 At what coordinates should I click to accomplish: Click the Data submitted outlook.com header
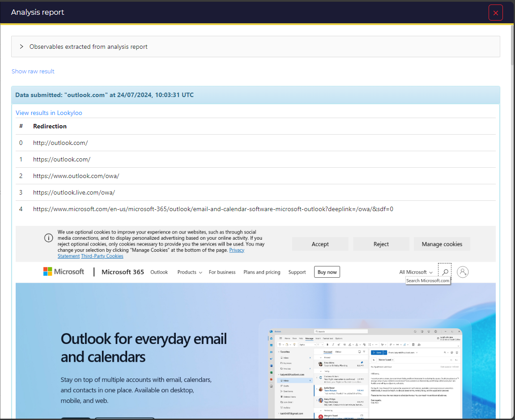coord(255,95)
